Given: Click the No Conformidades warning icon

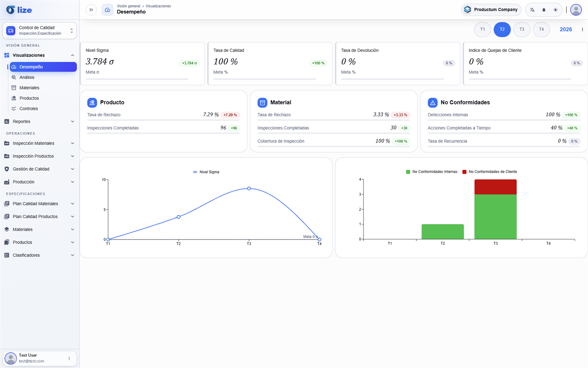Looking at the screenshot, I should [x=433, y=103].
